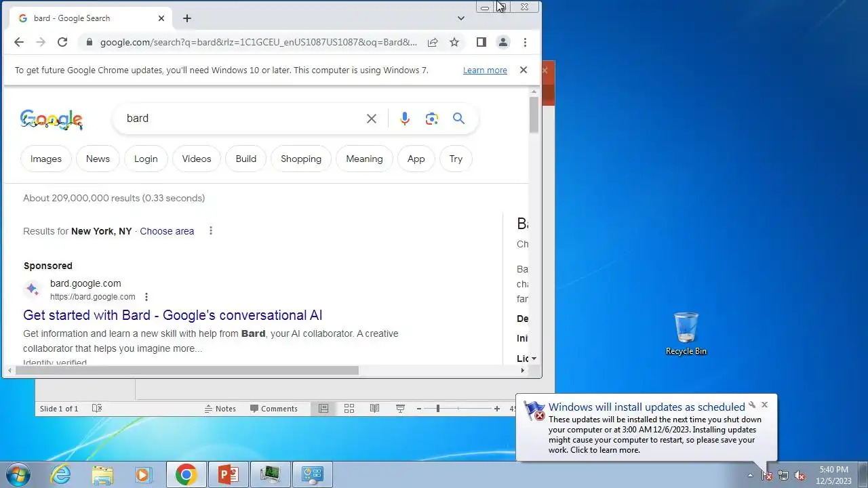868x488 pixels.
Task: Share this page from the address bar
Action: (x=433, y=42)
